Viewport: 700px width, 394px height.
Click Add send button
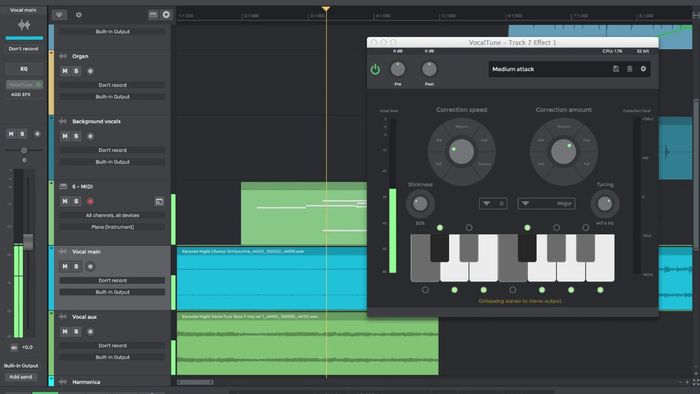point(21,377)
